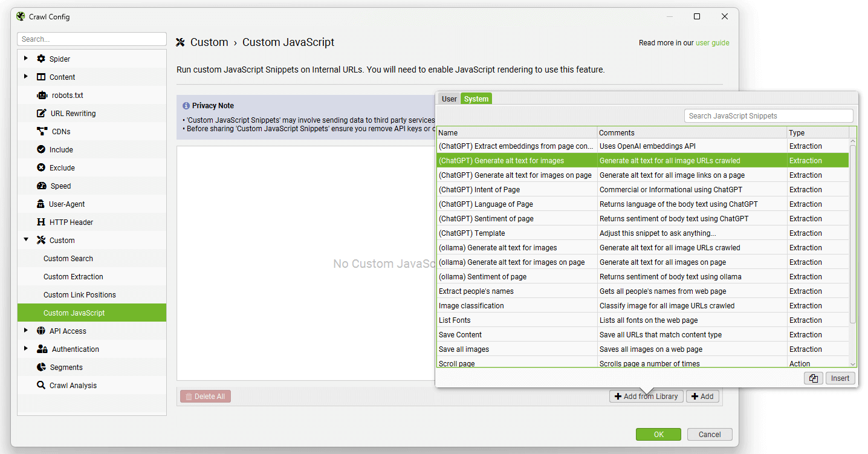Switch to the User snippets tab

point(449,99)
